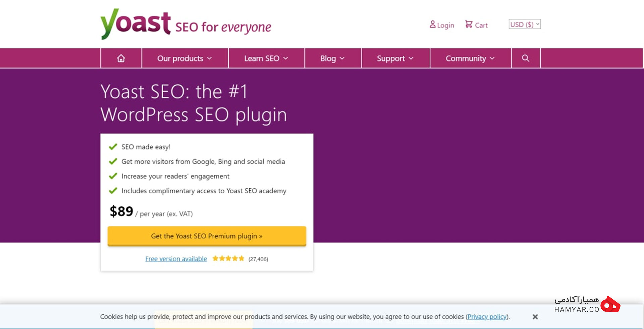Click the five-star rating
The image size is (644, 329).
(x=228, y=258)
